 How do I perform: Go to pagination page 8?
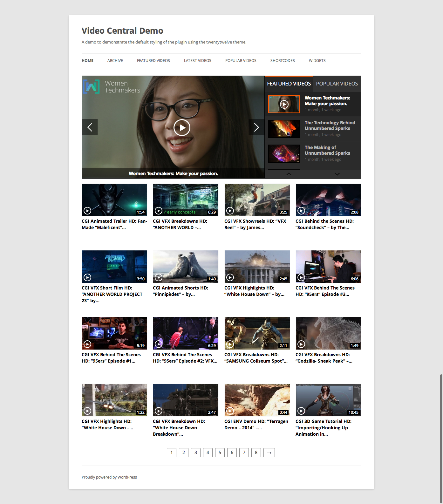click(x=256, y=453)
